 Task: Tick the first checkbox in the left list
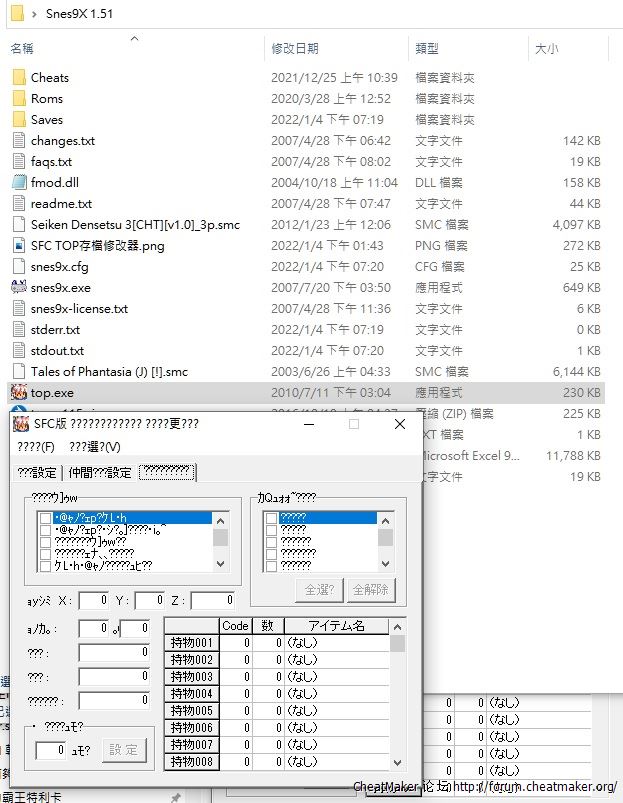coord(45,518)
